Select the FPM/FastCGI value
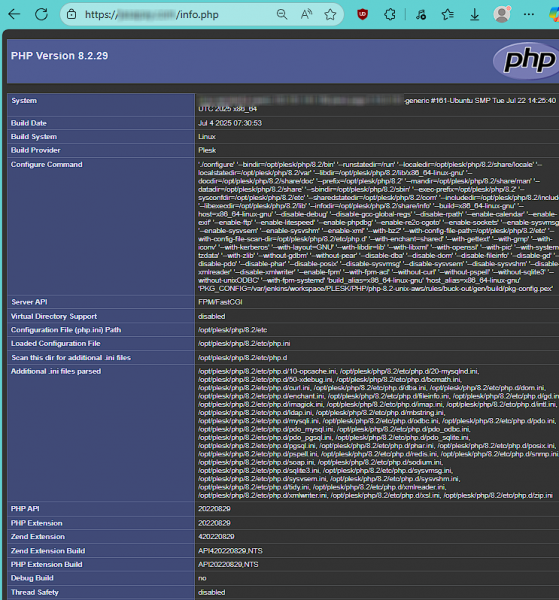 (x=220, y=302)
